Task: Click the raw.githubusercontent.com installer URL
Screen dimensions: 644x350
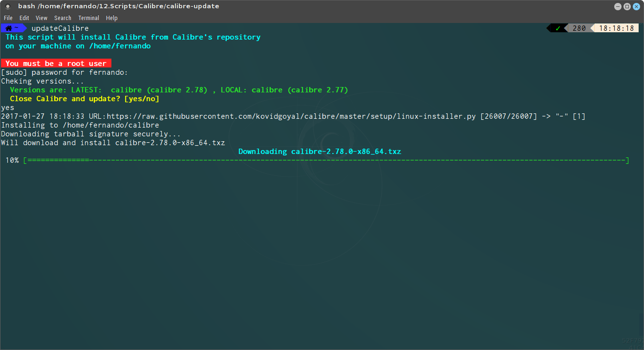Action: (x=291, y=116)
